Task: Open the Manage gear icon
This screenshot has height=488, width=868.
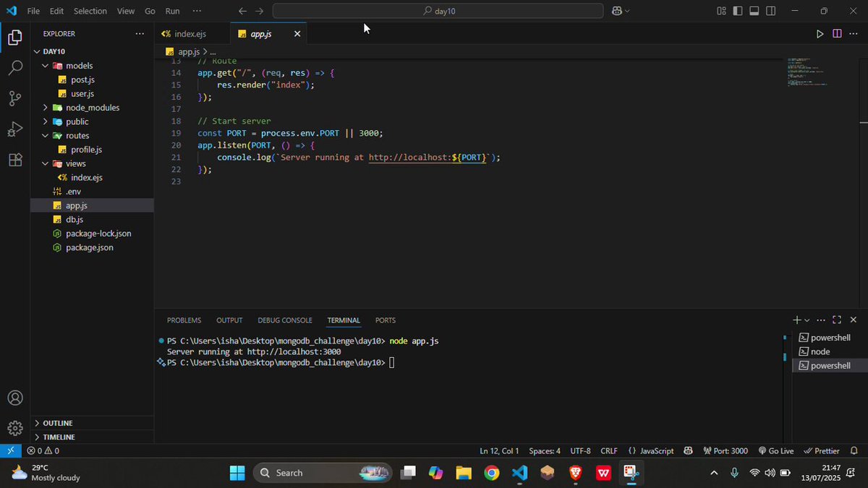Action: (x=14, y=428)
